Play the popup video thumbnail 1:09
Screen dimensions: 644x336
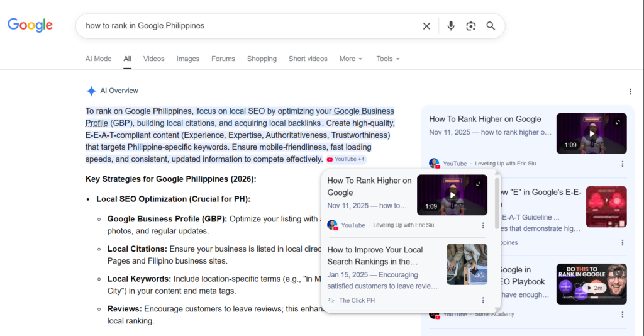point(452,194)
